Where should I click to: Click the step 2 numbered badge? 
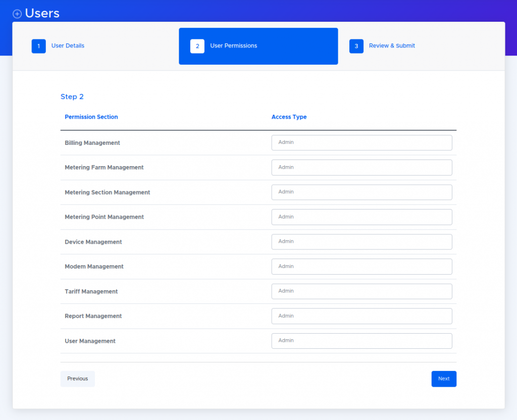[196, 46]
